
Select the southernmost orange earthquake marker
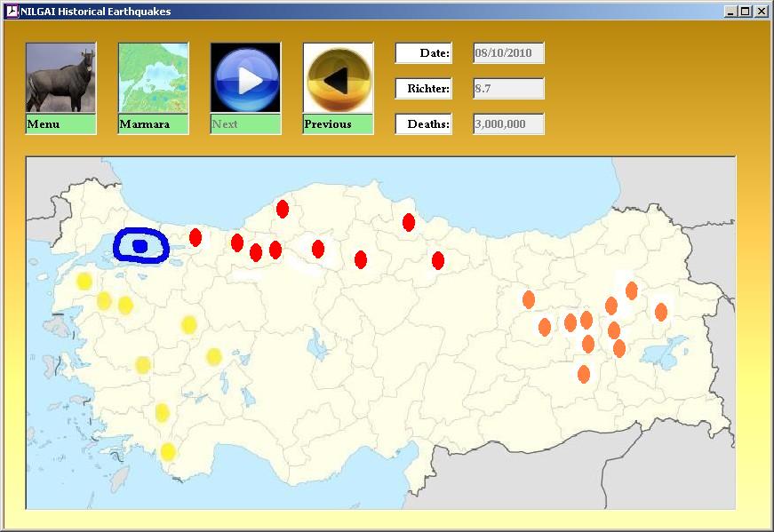(x=584, y=374)
